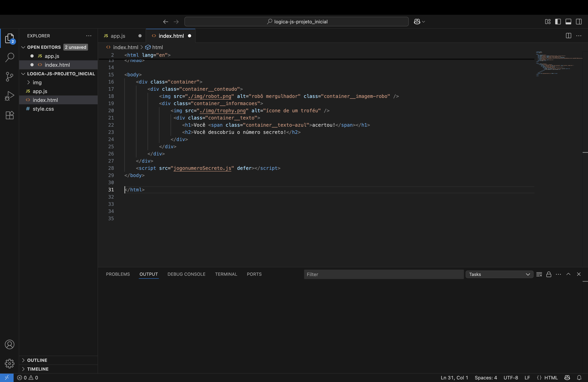Toggle primary side bar visibility

(x=558, y=22)
